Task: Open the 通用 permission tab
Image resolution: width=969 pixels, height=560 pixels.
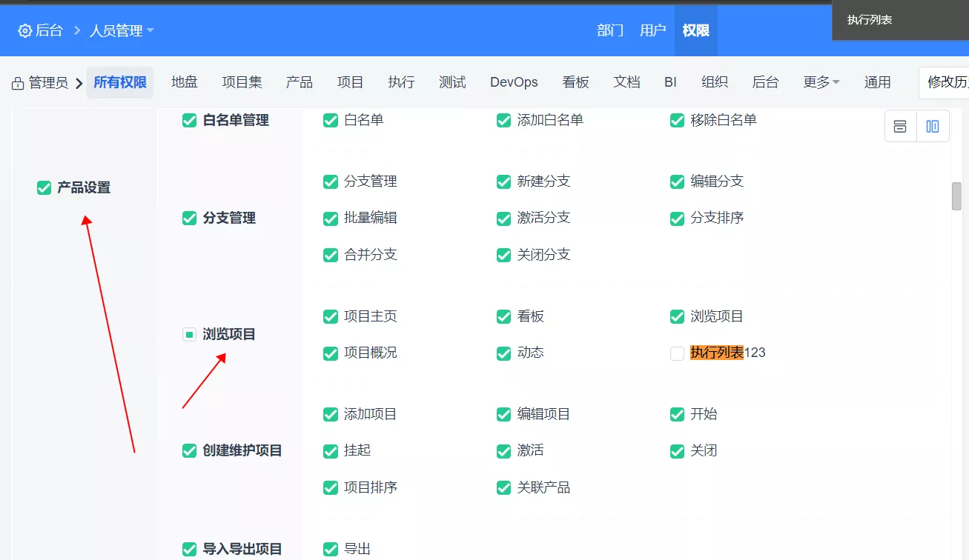Action: pos(877,82)
